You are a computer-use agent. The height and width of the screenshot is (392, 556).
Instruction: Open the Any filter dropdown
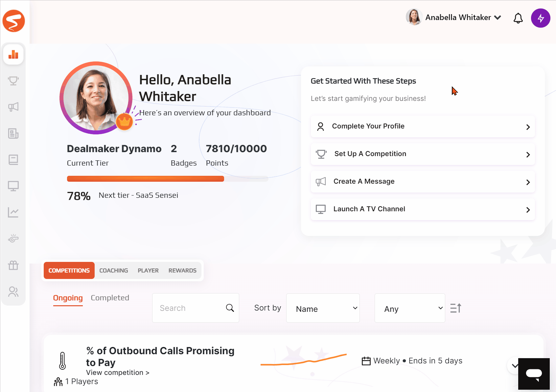tap(410, 308)
